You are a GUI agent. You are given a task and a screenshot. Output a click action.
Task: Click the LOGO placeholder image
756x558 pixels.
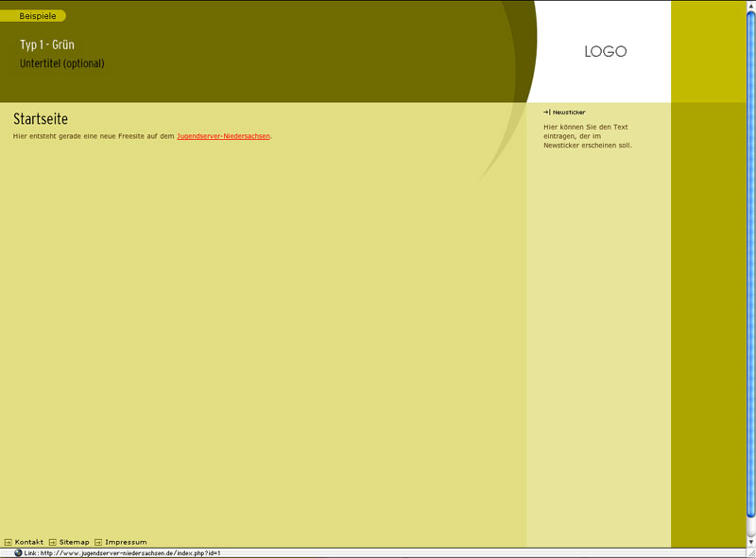pos(605,52)
